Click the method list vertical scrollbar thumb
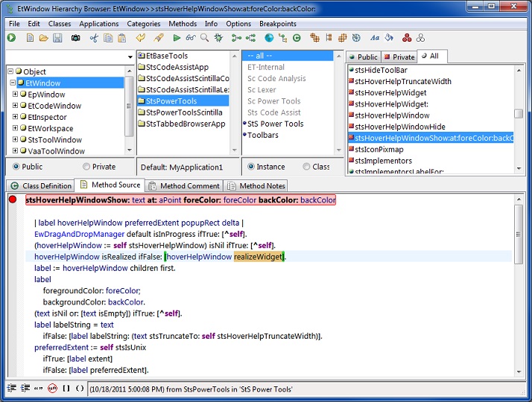The image size is (532, 402). tap(519, 113)
